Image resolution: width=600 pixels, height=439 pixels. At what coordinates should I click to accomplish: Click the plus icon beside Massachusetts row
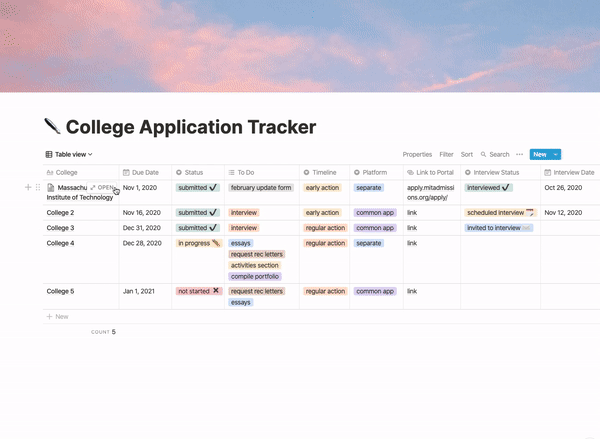28,187
